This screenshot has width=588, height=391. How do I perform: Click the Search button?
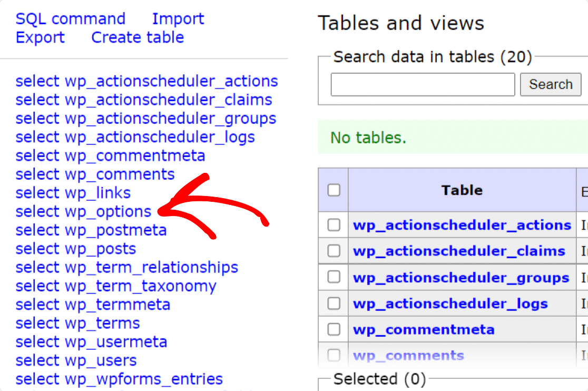[x=551, y=85]
